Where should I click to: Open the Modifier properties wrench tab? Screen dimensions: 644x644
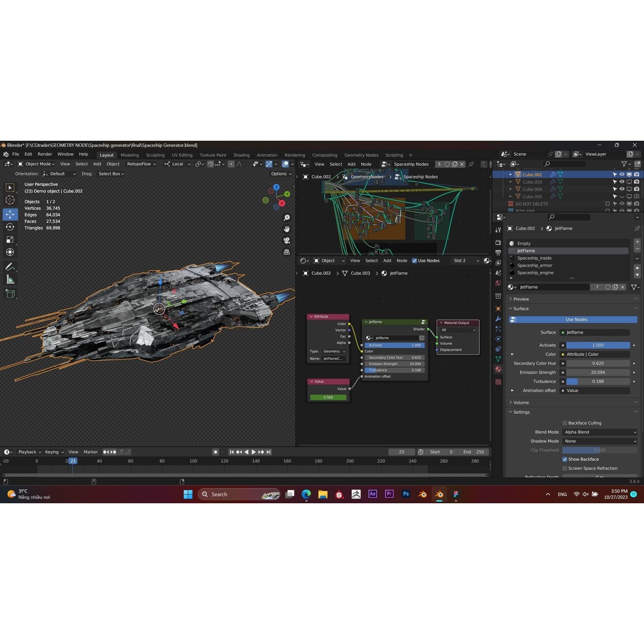498,318
